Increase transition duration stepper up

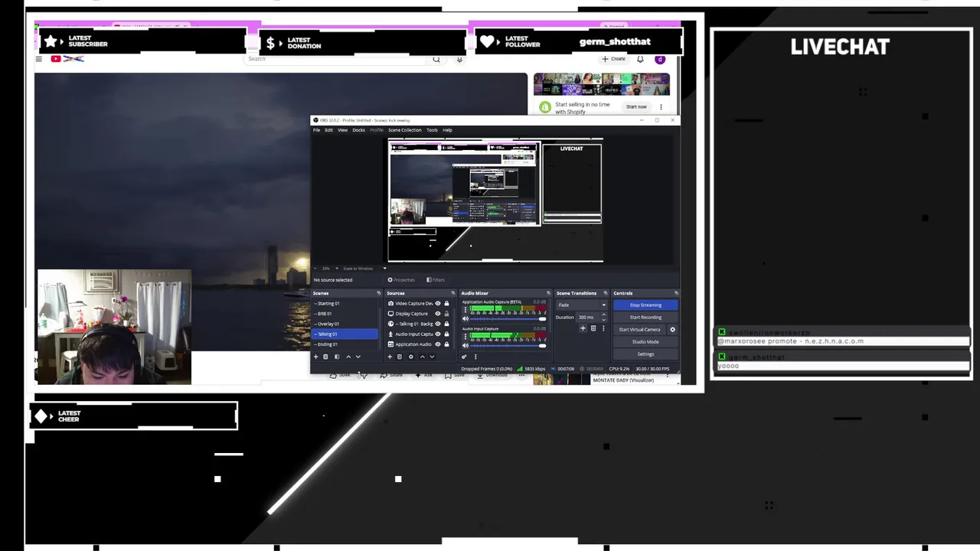pos(603,315)
